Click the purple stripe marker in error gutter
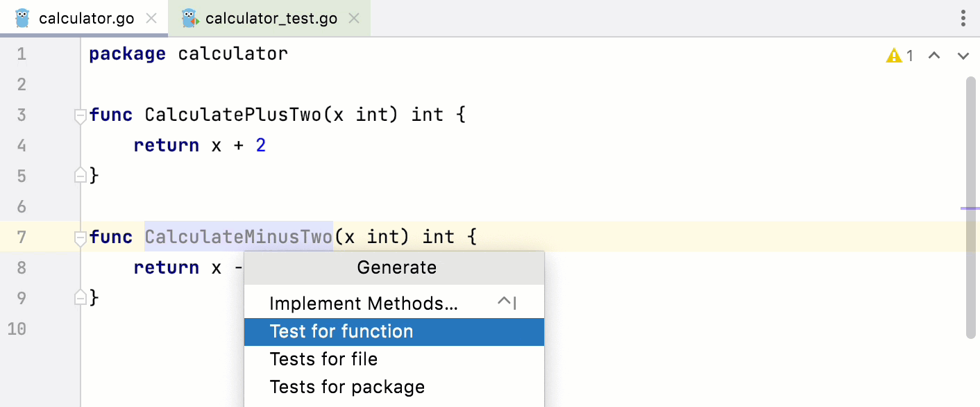Screen dimensions: 980x407 point(970,208)
